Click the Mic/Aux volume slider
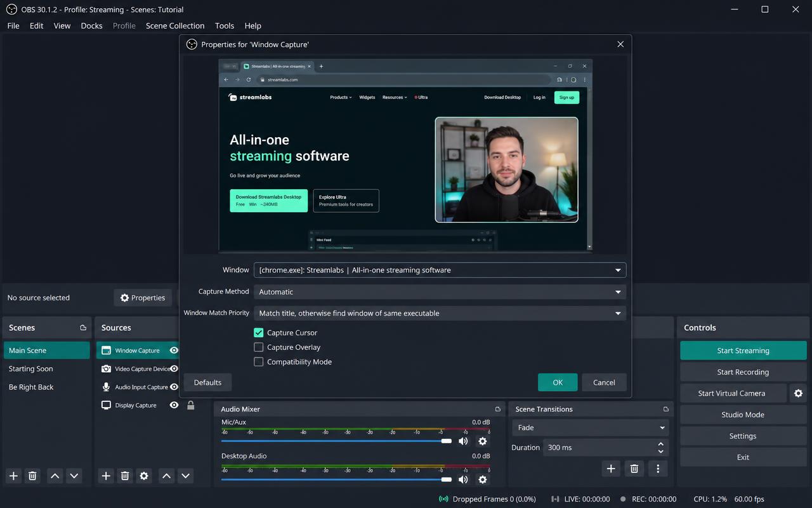Image resolution: width=812 pixels, height=508 pixels. 336,441
